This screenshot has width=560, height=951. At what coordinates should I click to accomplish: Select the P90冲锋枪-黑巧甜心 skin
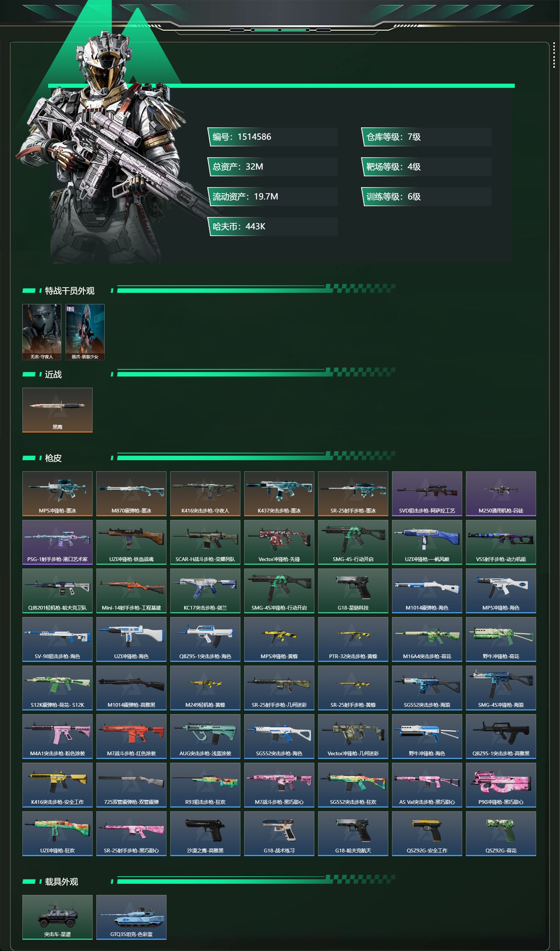pos(501,785)
